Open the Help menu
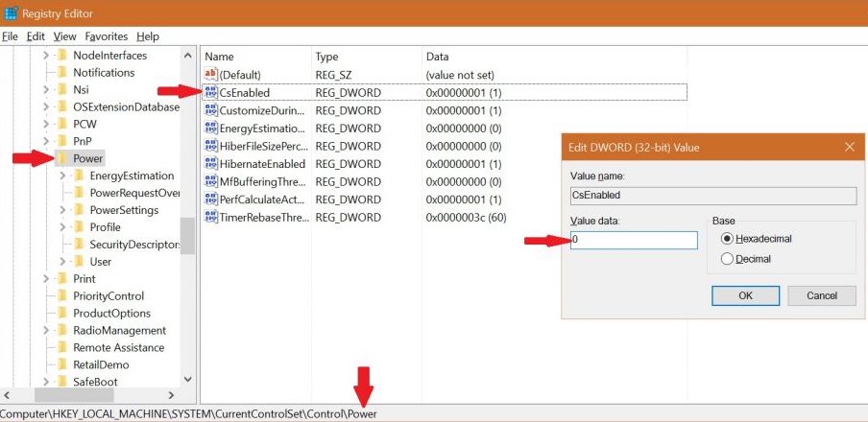The width and height of the screenshot is (868, 422). click(x=148, y=36)
